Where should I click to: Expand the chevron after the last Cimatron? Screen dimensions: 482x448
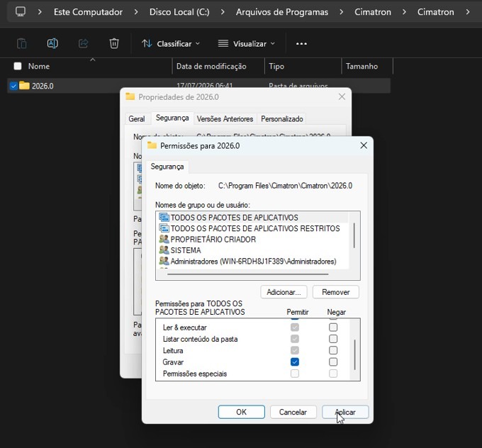pos(468,12)
